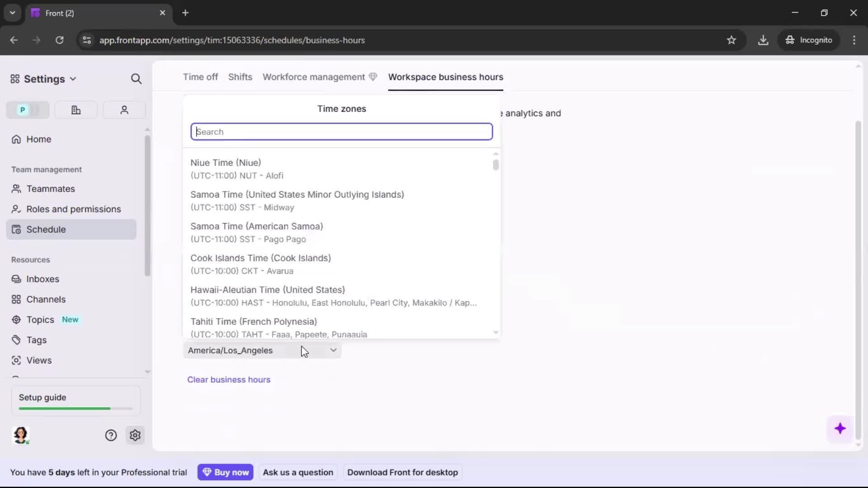This screenshot has width=868, height=488.
Task: Click the Front AI sparkle icon
Action: coord(840,429)
